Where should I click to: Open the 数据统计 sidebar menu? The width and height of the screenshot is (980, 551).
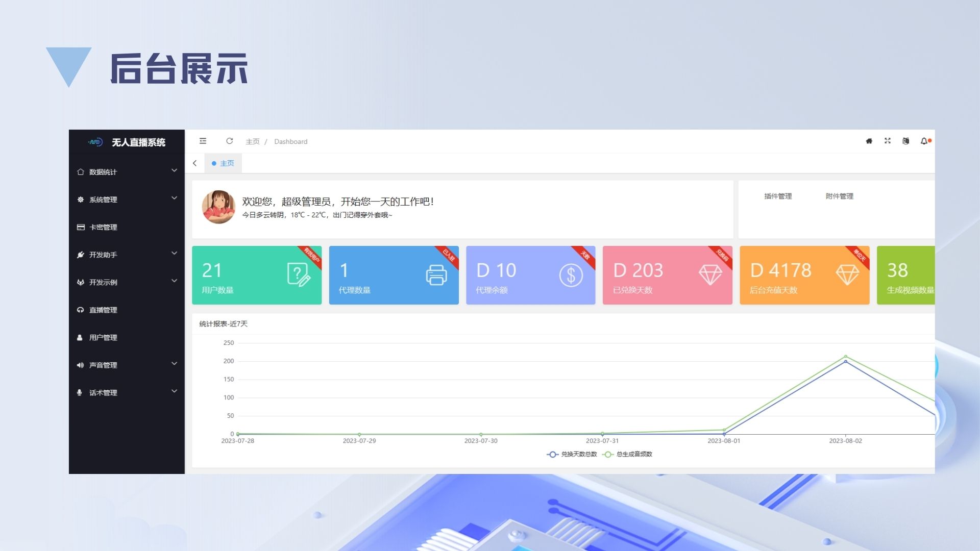(127, 172)
